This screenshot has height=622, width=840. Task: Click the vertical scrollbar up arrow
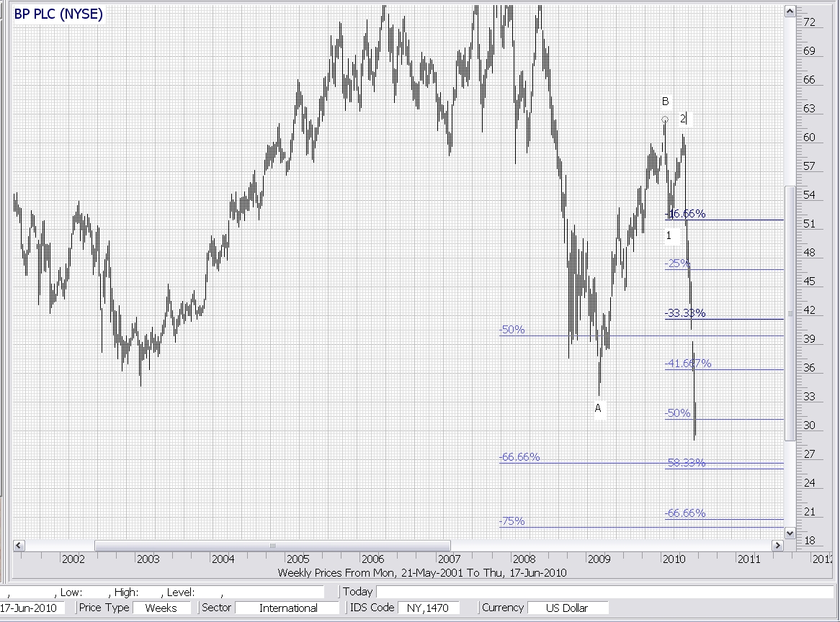(790, 11)
